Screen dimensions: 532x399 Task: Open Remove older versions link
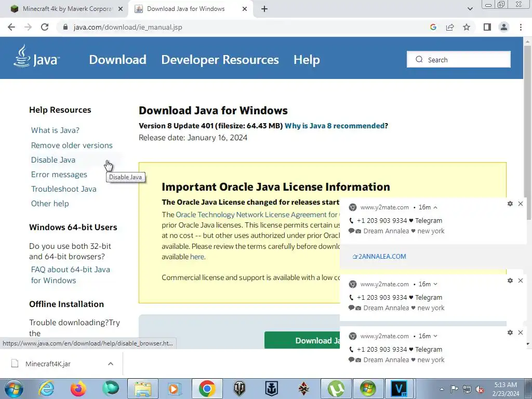[72, 145]
